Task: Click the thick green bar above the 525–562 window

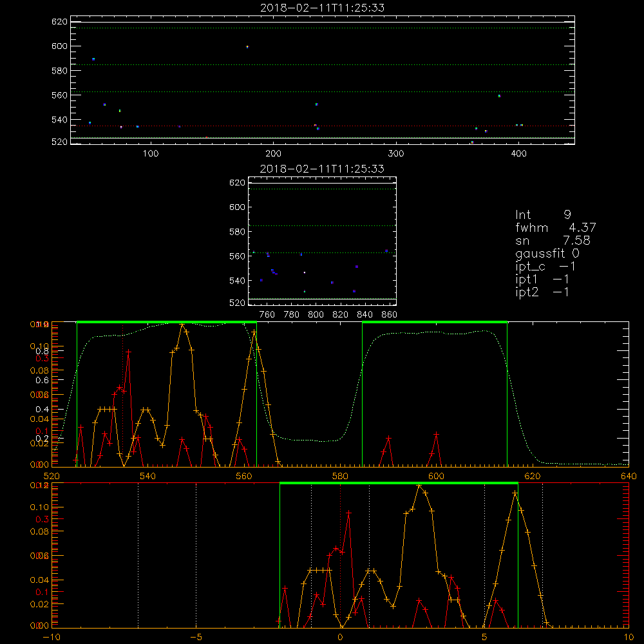Action: [x=167, y=322]
